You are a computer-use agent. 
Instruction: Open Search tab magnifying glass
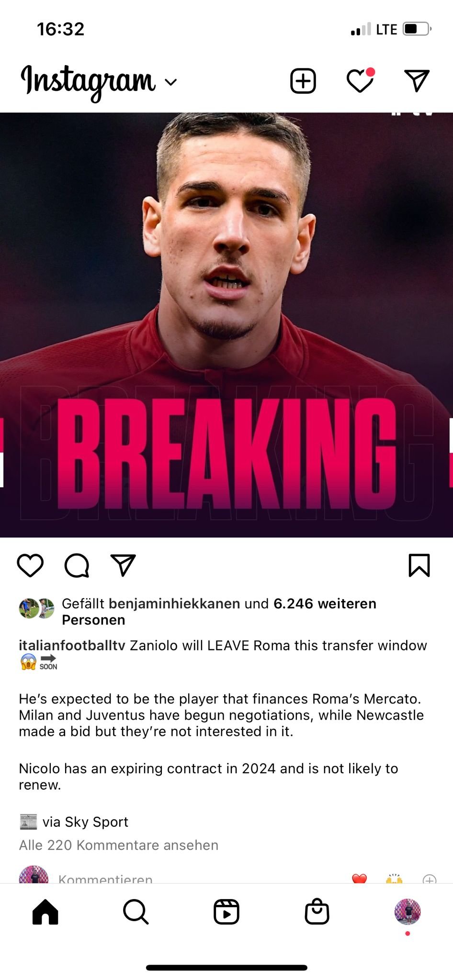[136, 912]
